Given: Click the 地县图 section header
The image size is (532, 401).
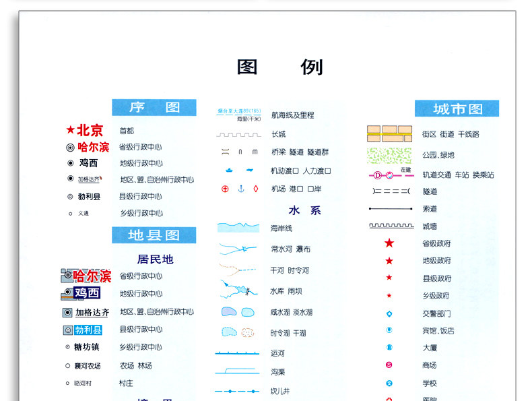Looking at the screenshot, I should click(154, 235).
